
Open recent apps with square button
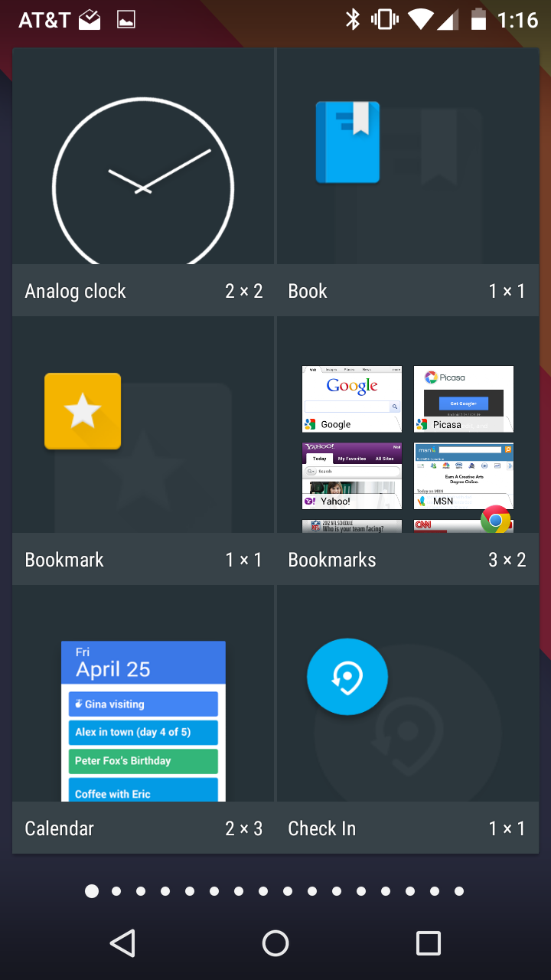(428, 943)
